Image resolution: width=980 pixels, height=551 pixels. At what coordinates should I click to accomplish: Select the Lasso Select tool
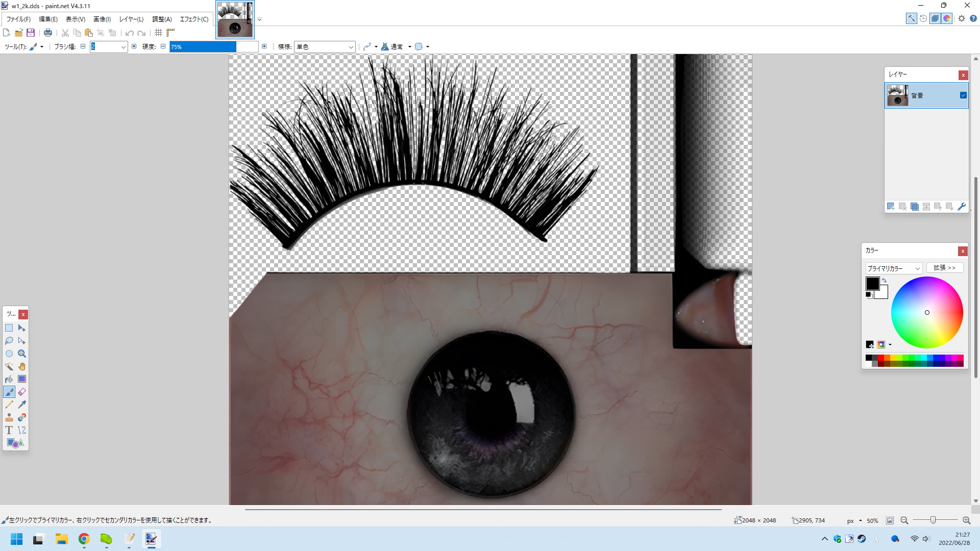coord(9,341)
